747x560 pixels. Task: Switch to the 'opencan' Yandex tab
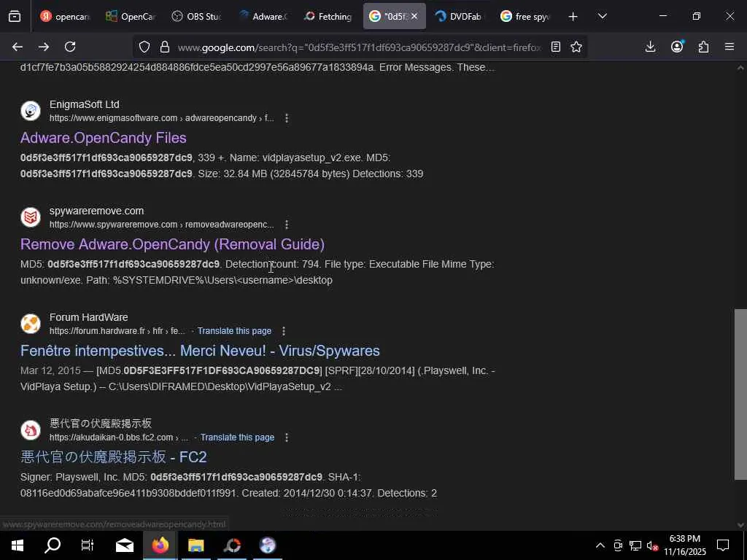pyautogui.click(x=65, y=17)
